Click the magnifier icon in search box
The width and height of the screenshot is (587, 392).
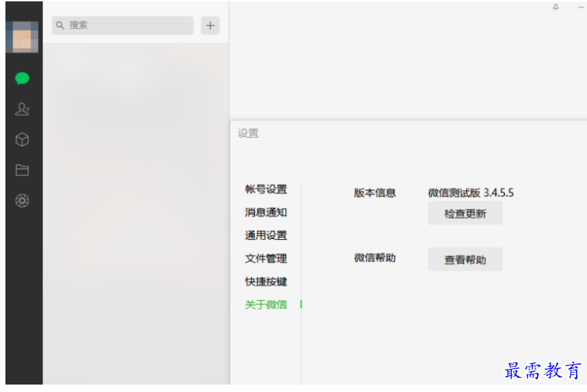click(60, 26)
